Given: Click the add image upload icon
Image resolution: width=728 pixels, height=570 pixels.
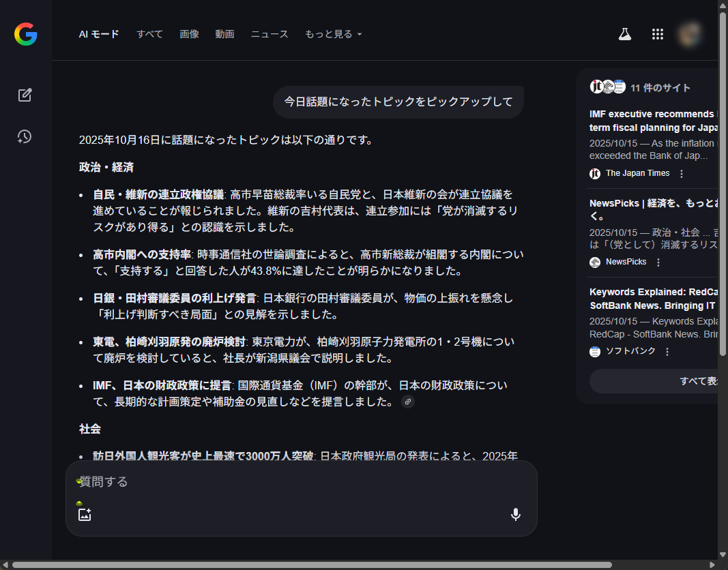Looking at the screenshot, I should 85,515.
